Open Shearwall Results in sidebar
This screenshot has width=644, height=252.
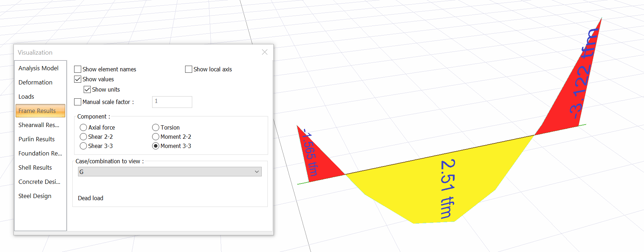pyautogui.click(x=39, y=125)
